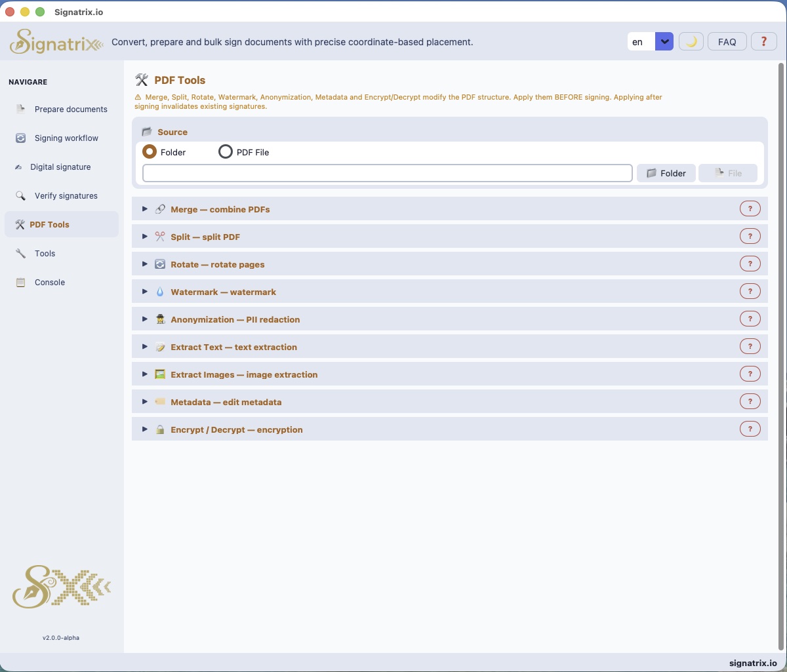Open the Verify signatures panel
The height and width of the screenshot is (672, 787).
66,195
